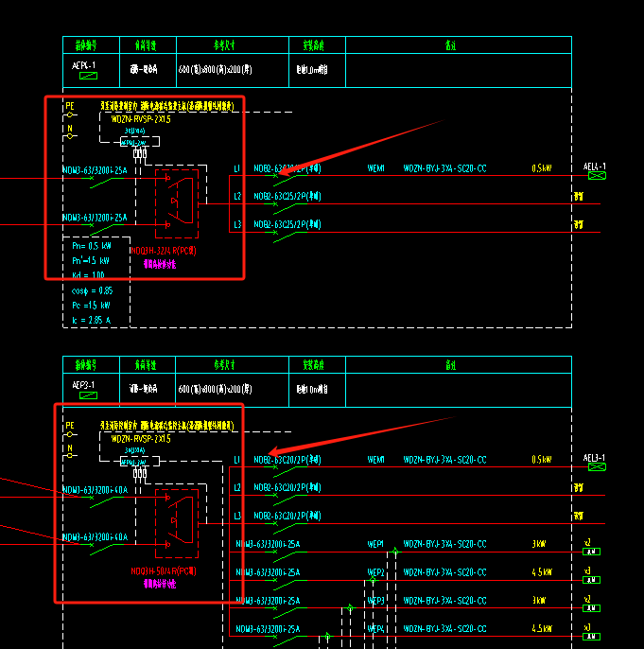Screen dimensions: 644x649
Task: Select the WEP1 circuit label
Action: click(375, 544)
